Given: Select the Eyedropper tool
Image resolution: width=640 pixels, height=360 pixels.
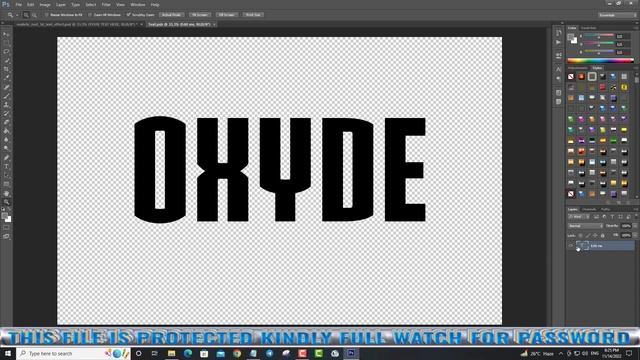Looking at the screenshot, I should click(6, 78).
